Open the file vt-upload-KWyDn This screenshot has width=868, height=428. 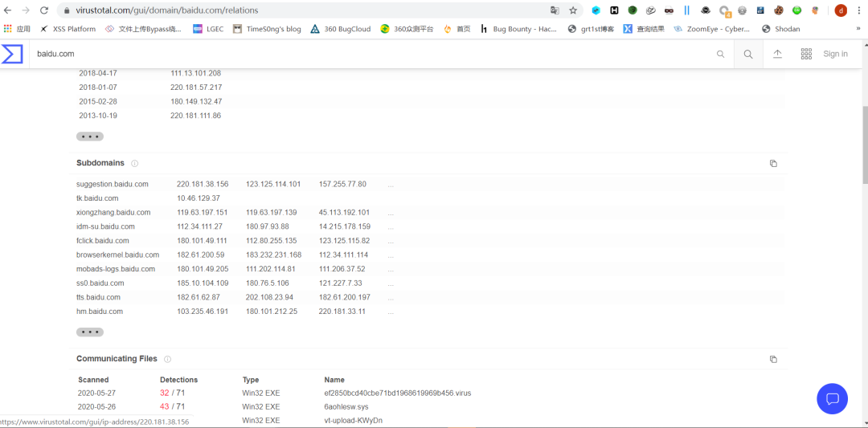pyautogui.click(x=353, y=420)
